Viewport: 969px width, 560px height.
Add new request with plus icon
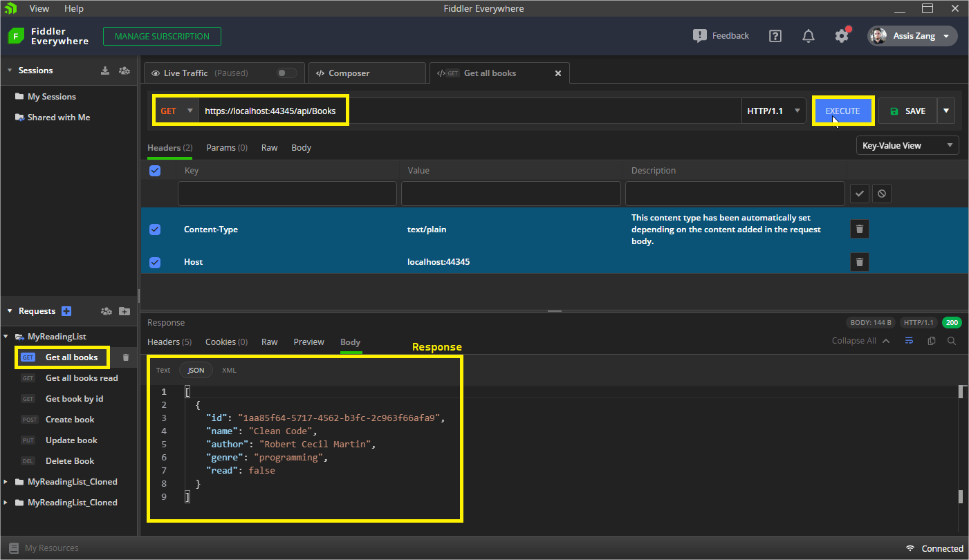point(66,311)
